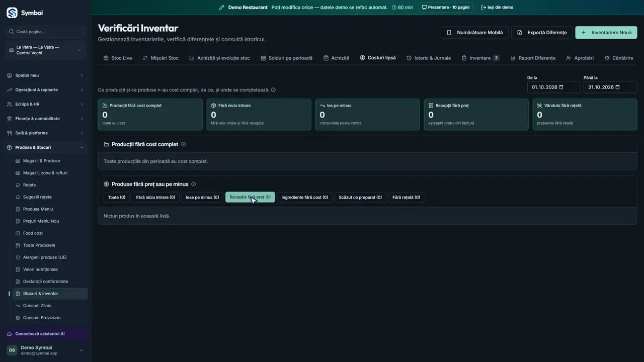Filter list by Iese pe minus (0)
The height and width of the screenshot is (362, 644).
click(202, 198)
